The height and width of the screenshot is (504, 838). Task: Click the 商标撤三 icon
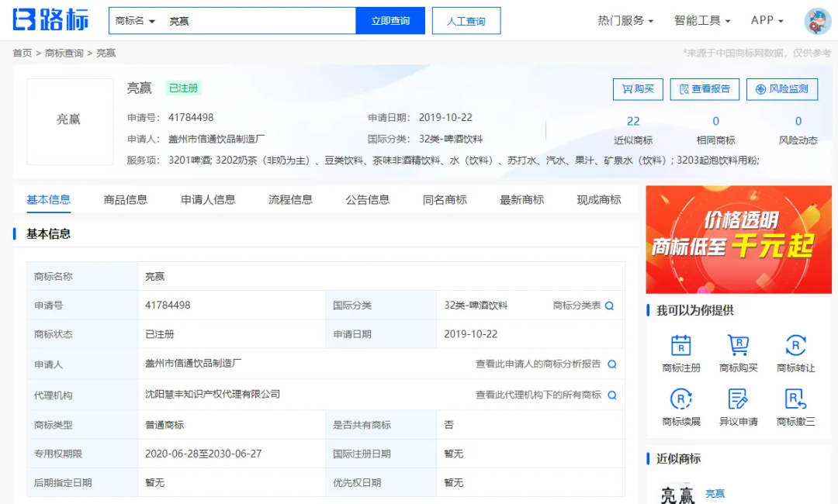click(796, 399)
